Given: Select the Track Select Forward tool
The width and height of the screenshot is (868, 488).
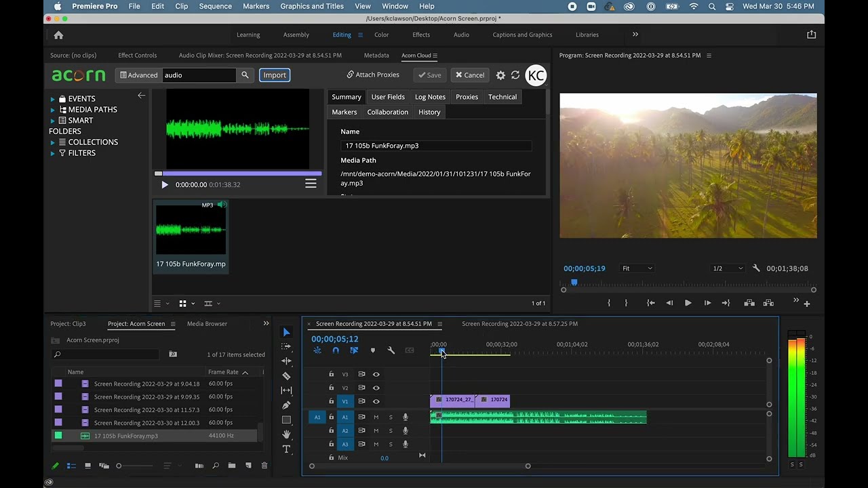Looking at the screenshot, I should (x=286, y=346).
